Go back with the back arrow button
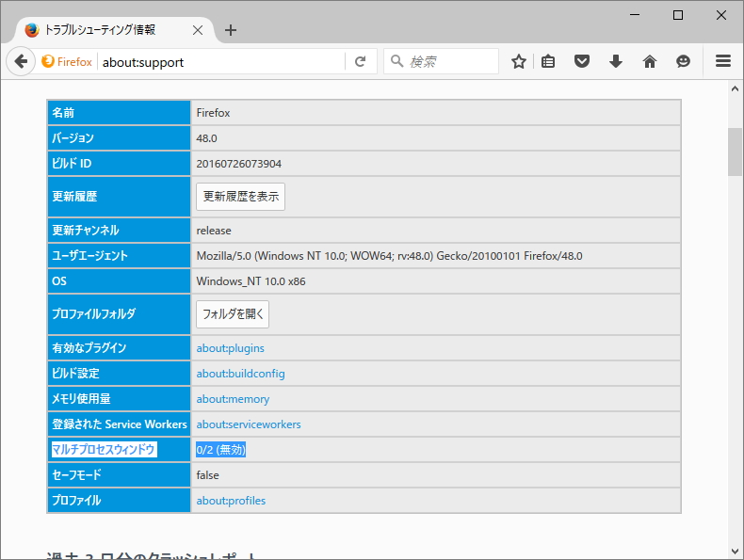 click(21, 61)
